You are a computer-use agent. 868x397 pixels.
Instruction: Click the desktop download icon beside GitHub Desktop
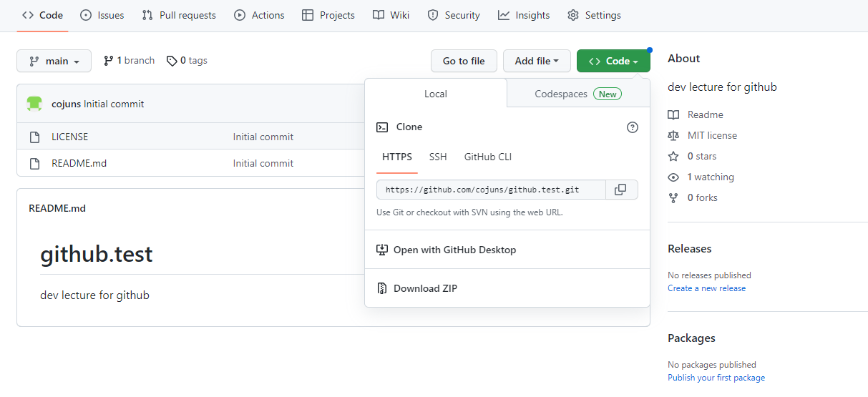point(382,250)
